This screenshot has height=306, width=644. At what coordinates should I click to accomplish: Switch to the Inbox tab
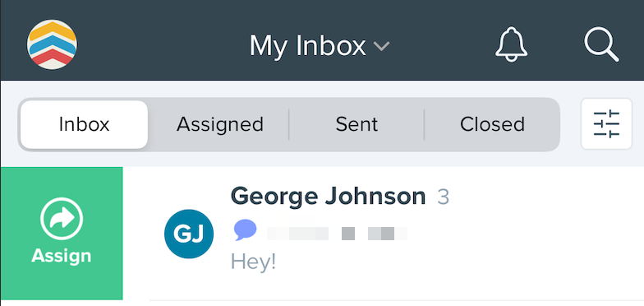click(84, 124)
